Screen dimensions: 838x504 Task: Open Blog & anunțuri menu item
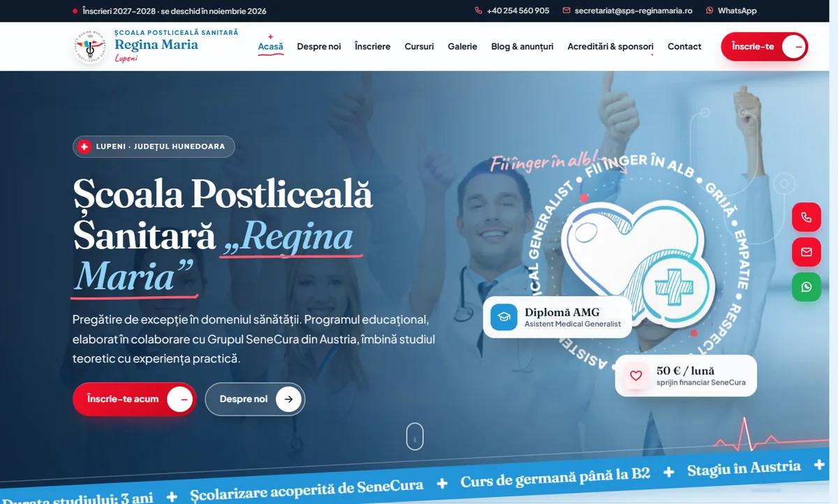(x=522, y=47)
